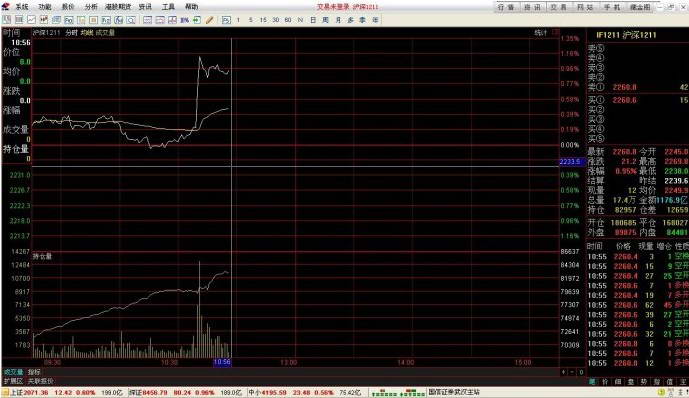Click the 卖① price 2260.8
This screenshot has height=398, width=689.
pyautogui.click(x=624, y=87)
